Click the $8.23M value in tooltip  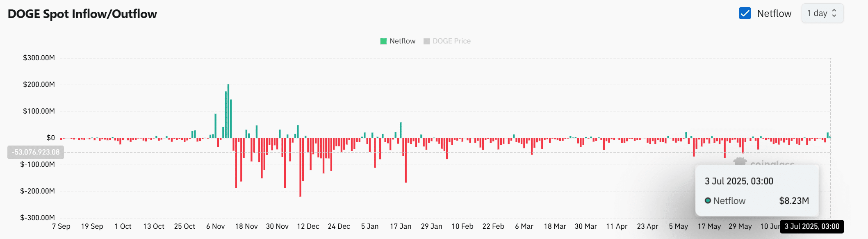pyautogui.click(x=794, y=200)
